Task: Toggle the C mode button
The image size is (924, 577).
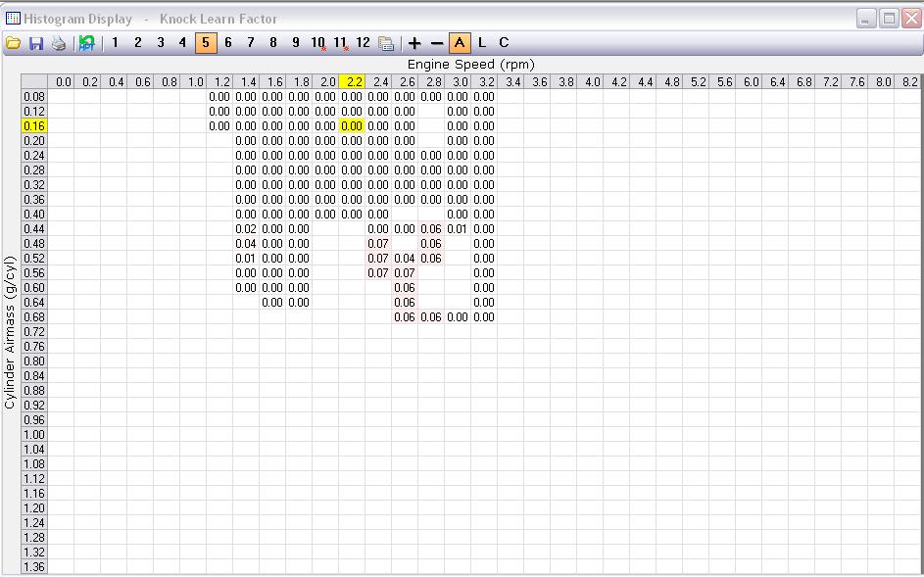Action: coord(504,42)
